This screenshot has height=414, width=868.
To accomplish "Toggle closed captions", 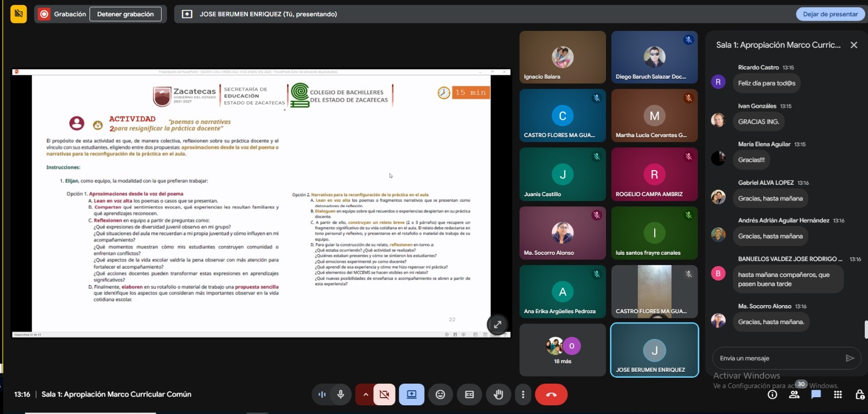I will point(469,394).
